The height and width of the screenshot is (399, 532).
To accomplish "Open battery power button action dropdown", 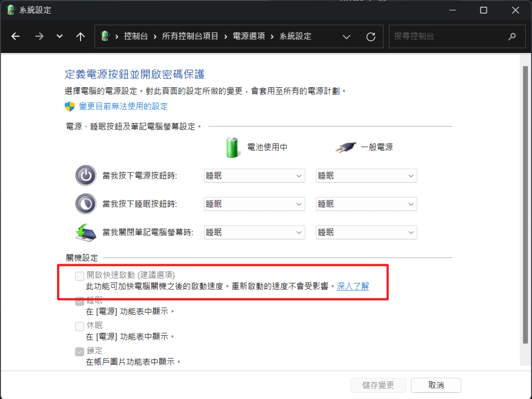I will pyautogui.click(x=254, y=176).
